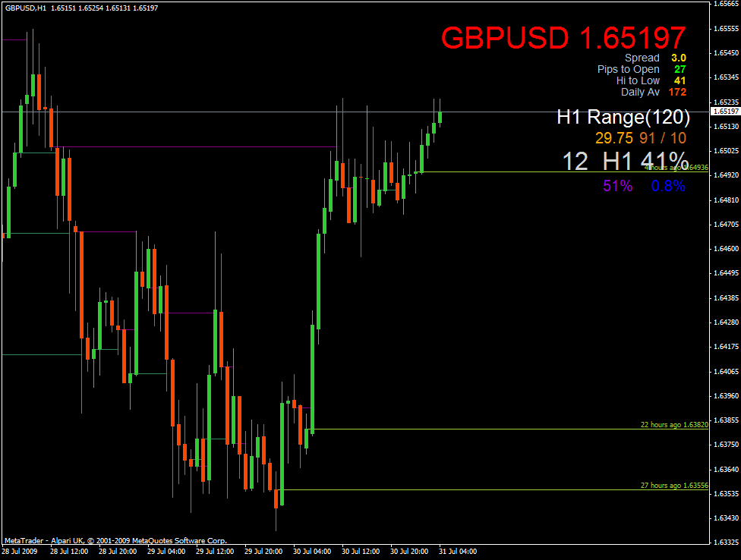The width and height of the screenshot is (741, 560).
Task: Click the 4 hours ago 1.64936 level label
Action: 676,168
